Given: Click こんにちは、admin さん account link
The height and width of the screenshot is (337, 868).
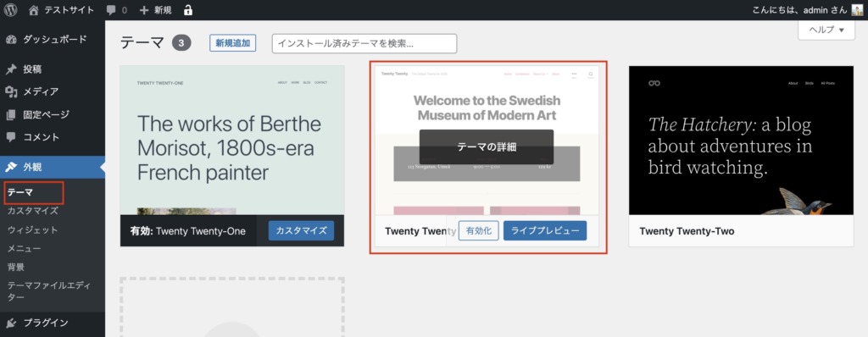Looking at the screenshot, I should coord(800,10).
